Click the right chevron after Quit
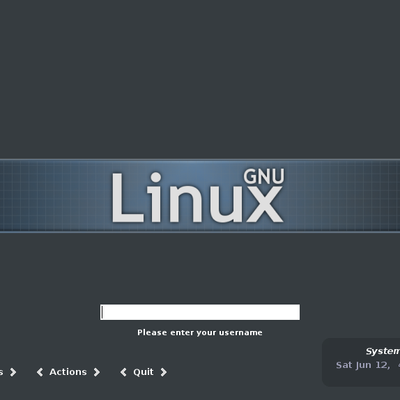The width and height of the screenshot is (400, 400). pyautogui.click(x=163, y=372)
